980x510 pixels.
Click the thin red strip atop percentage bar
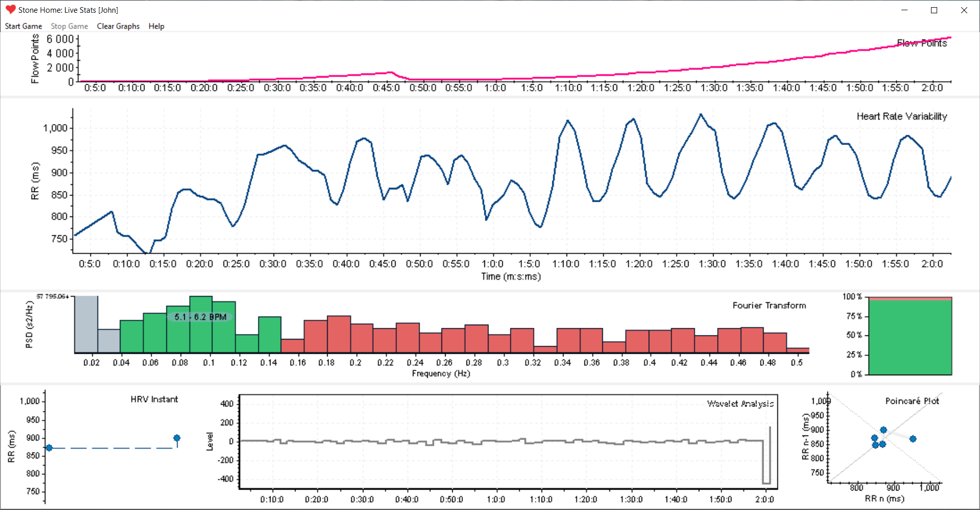[910, 299]
